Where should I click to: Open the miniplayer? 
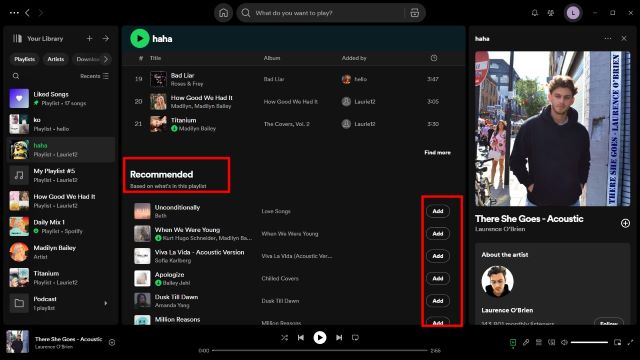(618, 342)
